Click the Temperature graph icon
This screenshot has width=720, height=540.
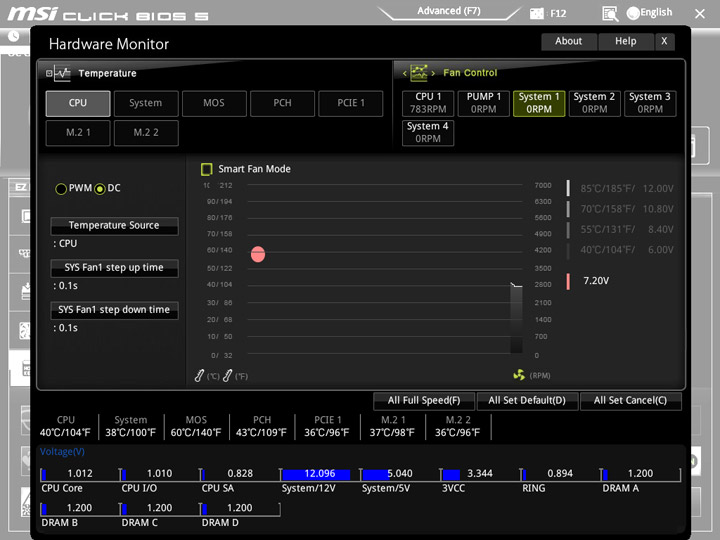[62, 73]
